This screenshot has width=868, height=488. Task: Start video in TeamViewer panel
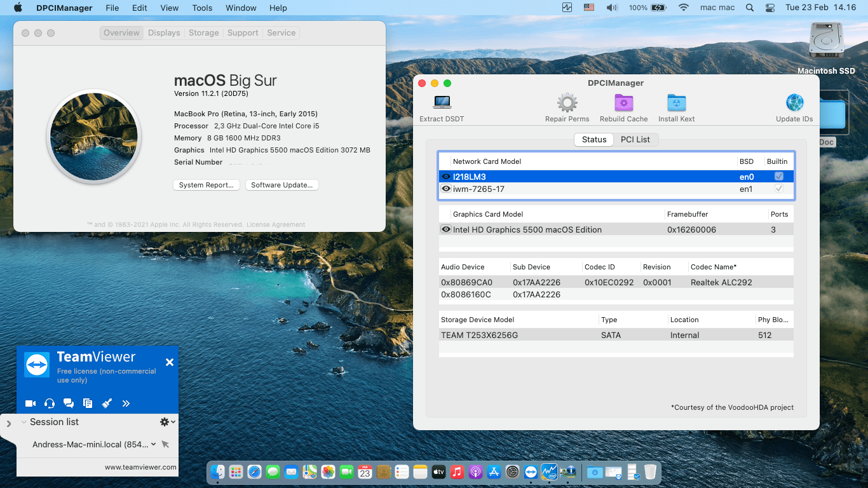point(30,403)
